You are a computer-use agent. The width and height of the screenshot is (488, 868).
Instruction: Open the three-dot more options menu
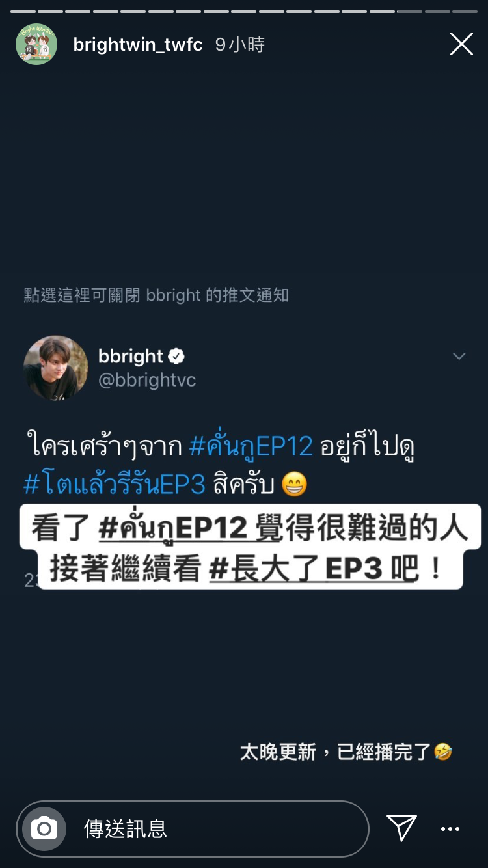tap(450, 829)
